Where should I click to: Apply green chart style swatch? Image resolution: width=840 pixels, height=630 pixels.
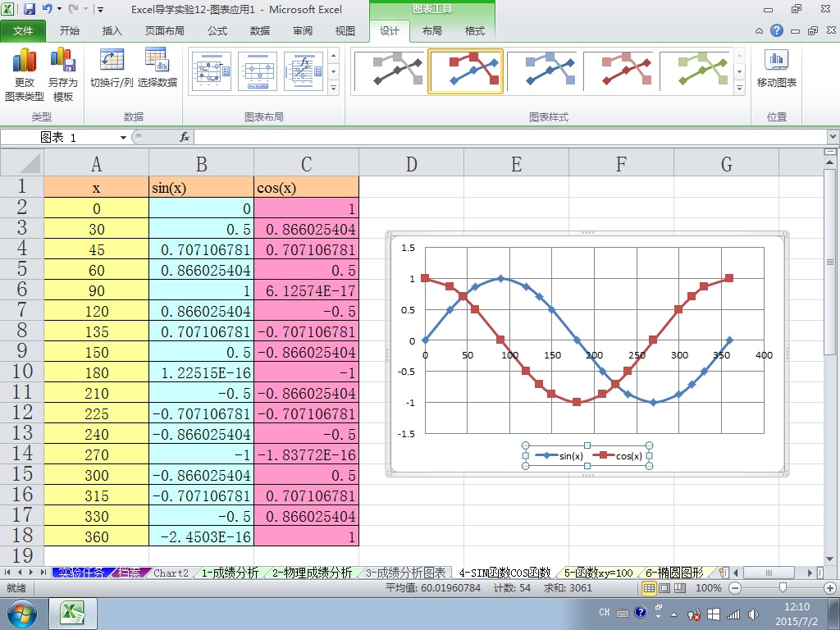pyautogui.click(x=695, y=71)
